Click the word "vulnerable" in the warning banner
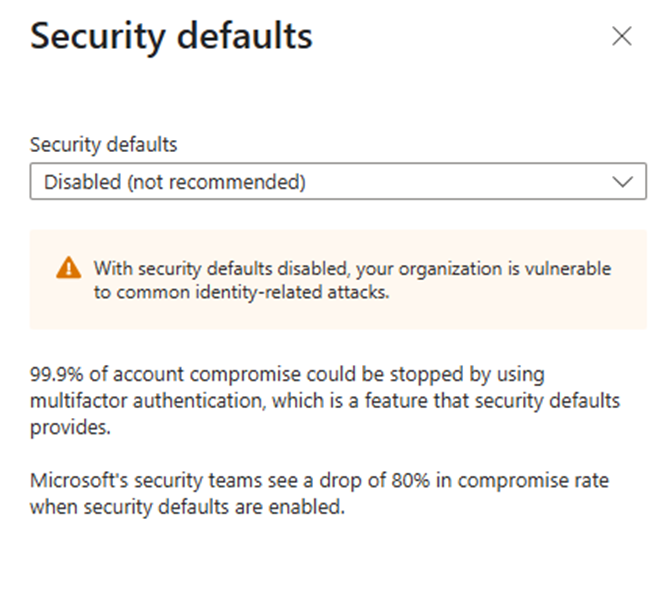The image size is (672, 595). [x=568, y=269]
